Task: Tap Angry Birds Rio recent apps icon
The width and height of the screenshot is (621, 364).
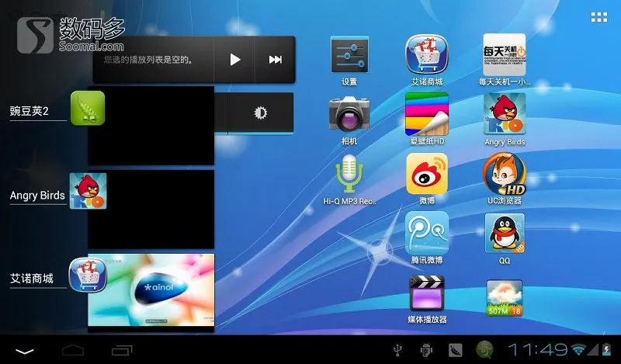Action: tap(88, 191)
